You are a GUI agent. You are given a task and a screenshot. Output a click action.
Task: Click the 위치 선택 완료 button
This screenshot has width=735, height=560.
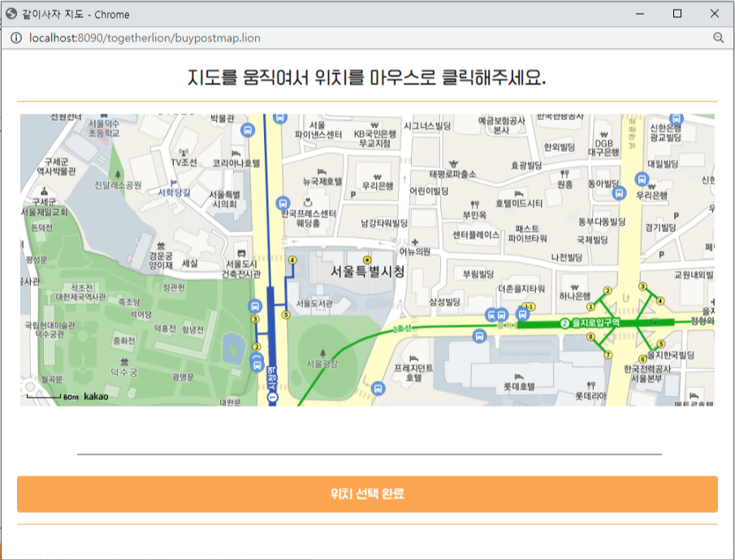pos(367,494)
